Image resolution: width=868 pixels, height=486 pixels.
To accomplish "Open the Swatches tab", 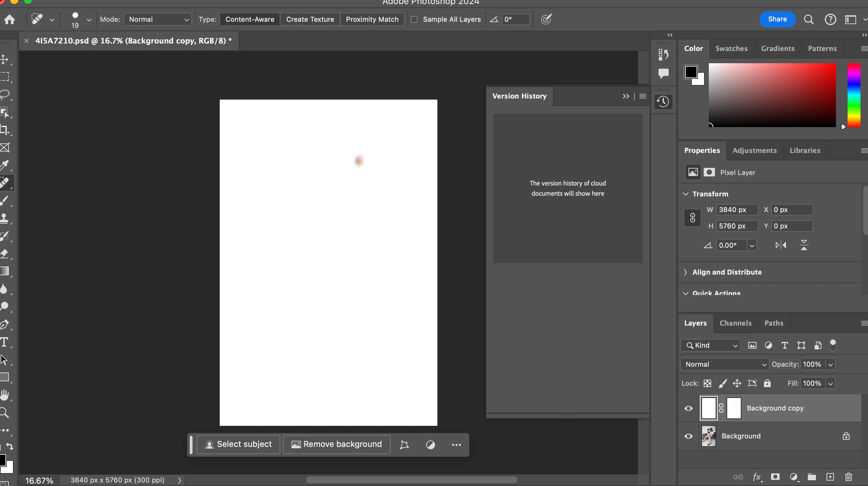I will [x=731, y=49].
